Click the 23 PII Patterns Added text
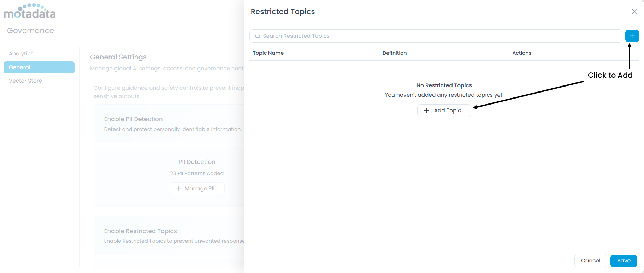The image size is (644, 273). 197,173
